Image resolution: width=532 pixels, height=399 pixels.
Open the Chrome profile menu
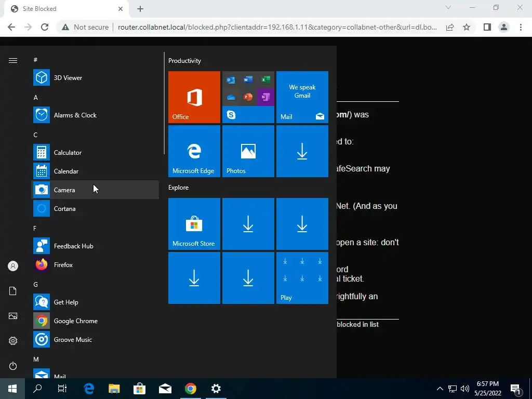504,27
